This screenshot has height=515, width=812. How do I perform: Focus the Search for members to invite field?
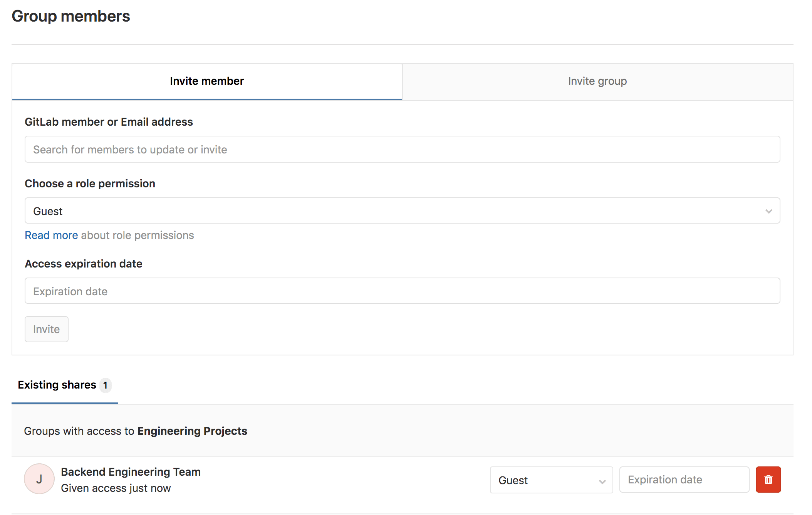(402, 150)
